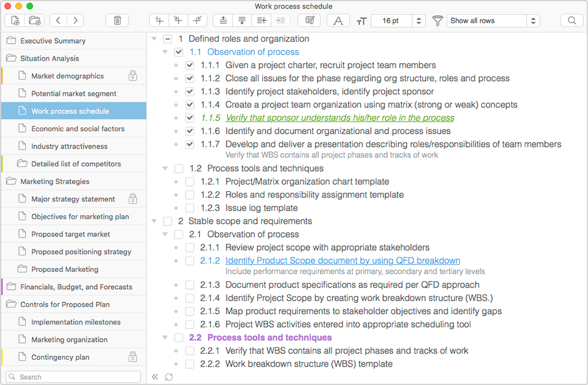Click the new document icon in toolbar
The width and height of the screenshot is (588, 385).
(14, 21)
